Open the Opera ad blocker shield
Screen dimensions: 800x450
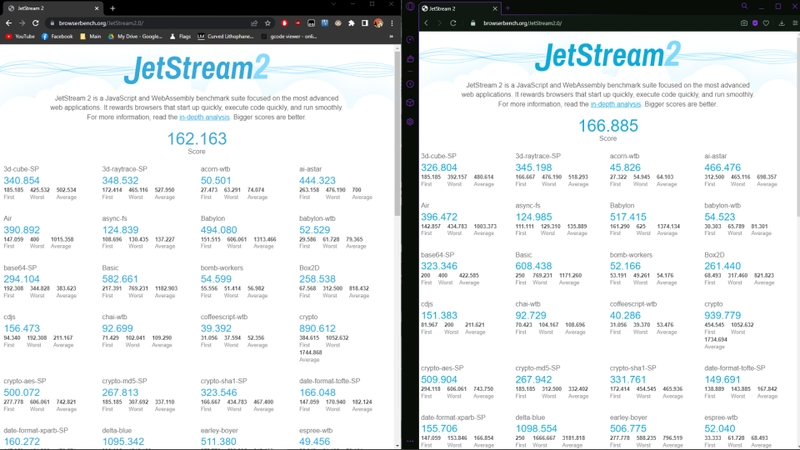tap(755, 23)
